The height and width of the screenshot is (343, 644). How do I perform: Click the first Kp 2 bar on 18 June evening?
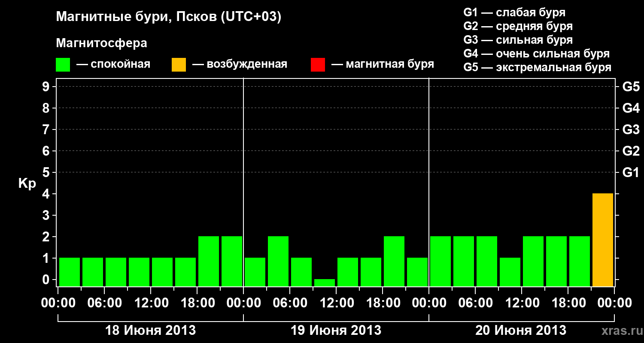click(209, 261)
